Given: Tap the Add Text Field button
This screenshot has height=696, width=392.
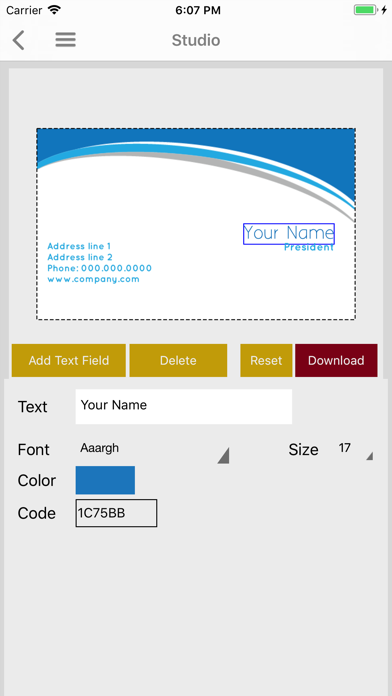Looking at the screenshot, I should coord(69,360).
